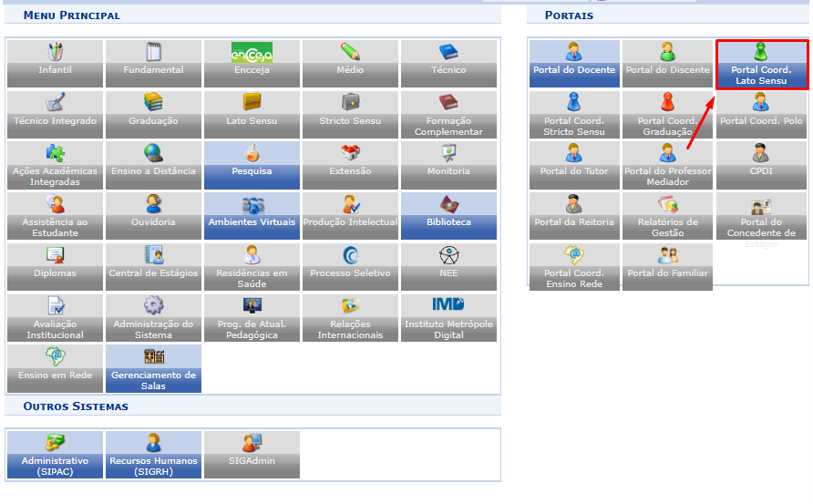
Task: Enter the Portal do Tutor
Action: 574,165
